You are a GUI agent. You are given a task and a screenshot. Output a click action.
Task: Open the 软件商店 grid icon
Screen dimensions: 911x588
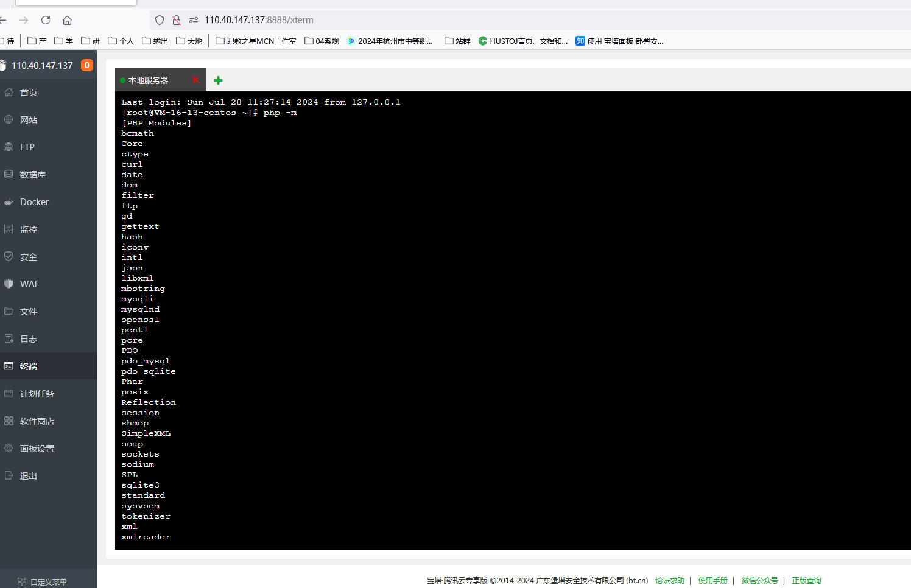click(9, 421)
